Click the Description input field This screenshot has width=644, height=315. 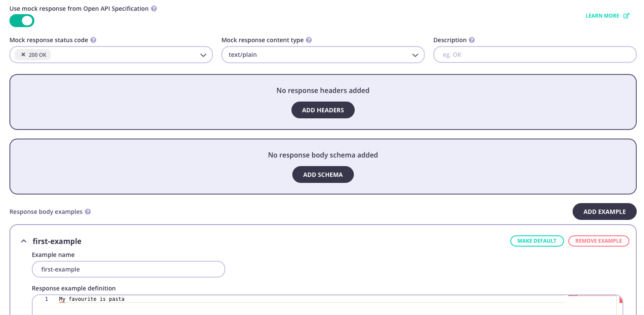coord(534,54)
